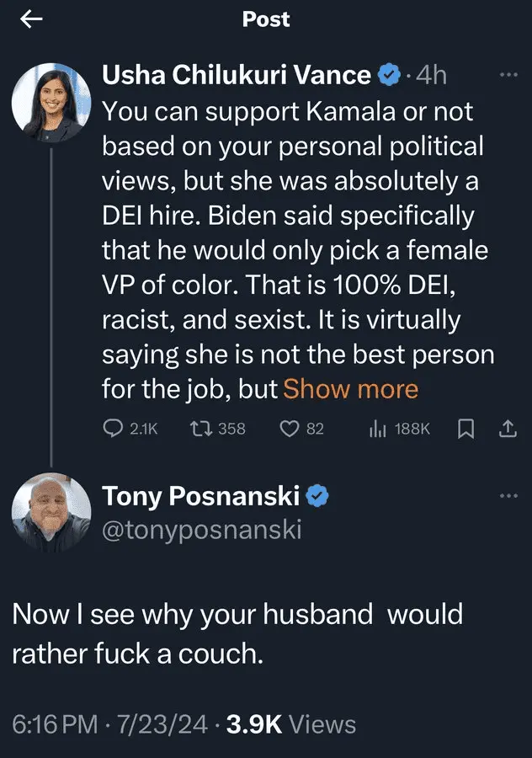Share the top post via upload icon
The image size is (532, 758).
pyautogui.click(x=507, y=429)
